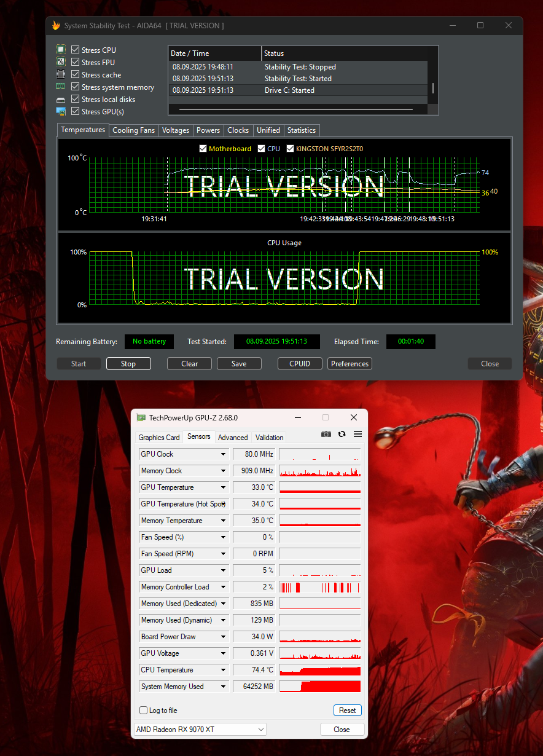Switch to the Voltages tab
Image resolution: width=543 pixels, height=756 pixels.
[176, 130]
